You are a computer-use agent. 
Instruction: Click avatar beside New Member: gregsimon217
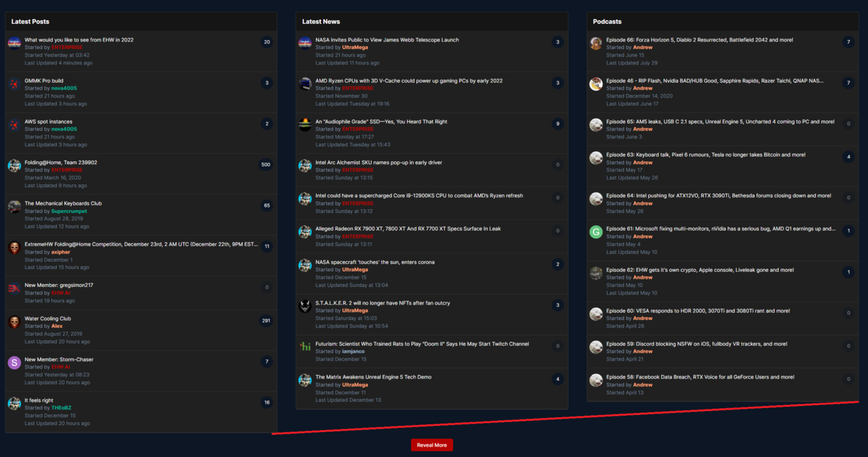14,289
